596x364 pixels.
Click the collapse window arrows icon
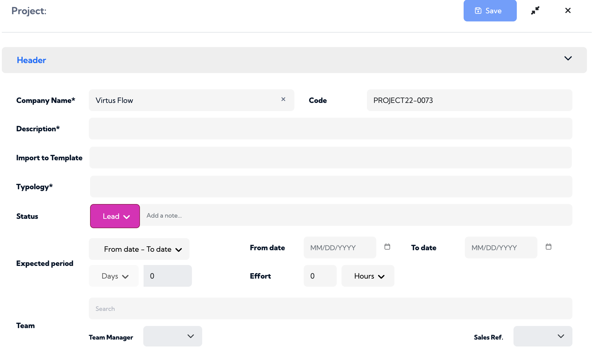pyautogui.click(x=535, y=11)
